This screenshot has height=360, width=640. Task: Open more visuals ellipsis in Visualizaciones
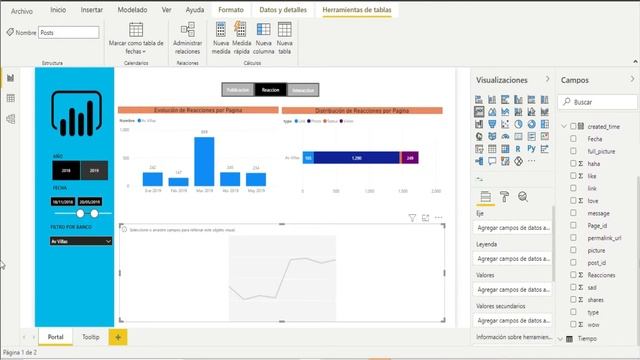531,161
